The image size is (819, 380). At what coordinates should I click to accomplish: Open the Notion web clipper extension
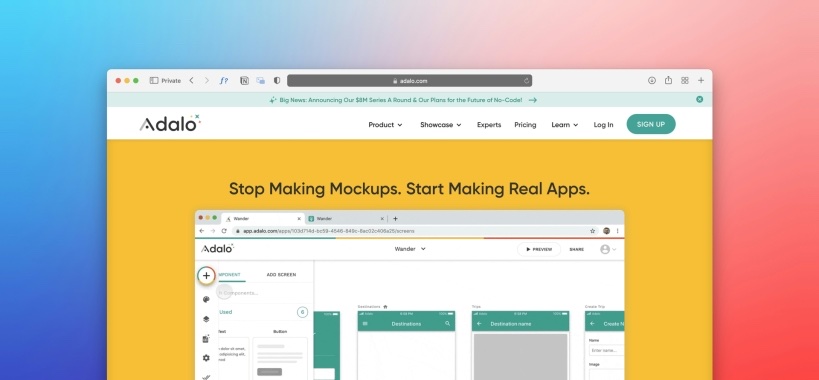click(244, 80)
